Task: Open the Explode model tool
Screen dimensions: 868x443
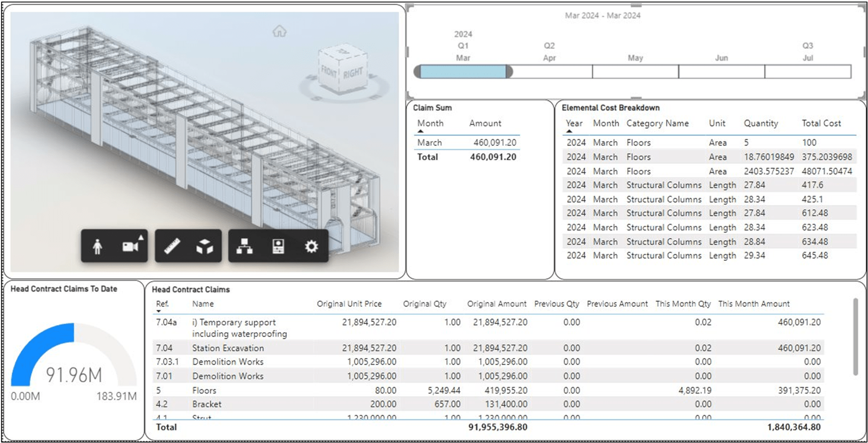Action: tap(205, 246)
